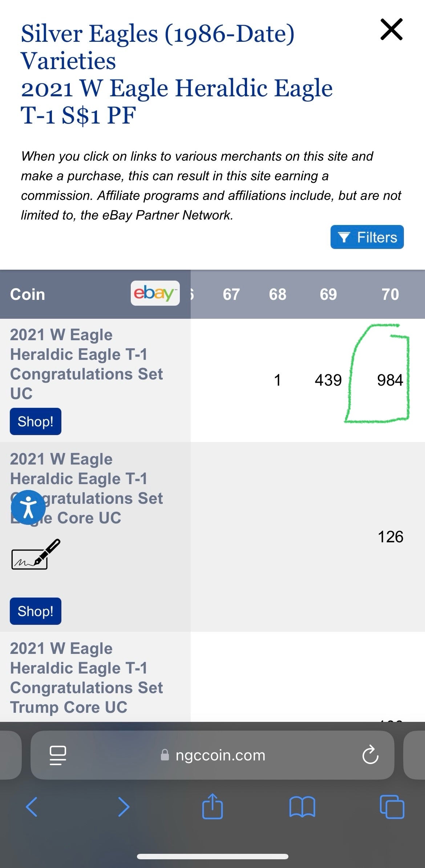425x868 pixels.
Task: Open Safari page format menu icon
Action: (58, 755)
